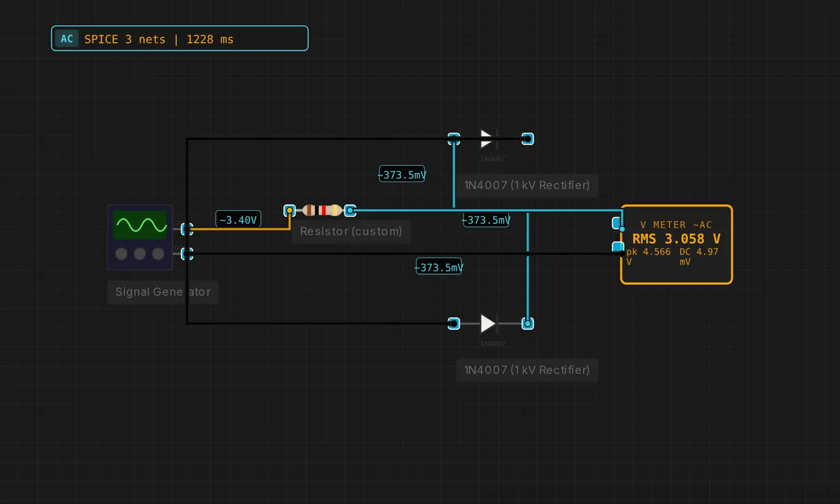Image resolution: width=840 pixels, height=504 pixels.
Task: Click the Signal Generator component icon
Action: [140, 237]
